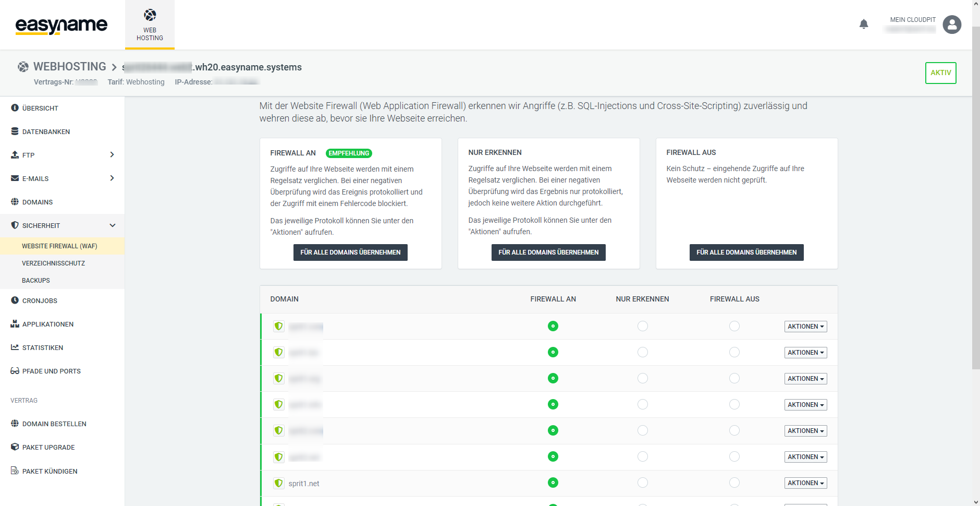The width and height of the screenshot is (980, 506).
Task: Apply Firewall Aus to all domains
Action: click(746, 252)
